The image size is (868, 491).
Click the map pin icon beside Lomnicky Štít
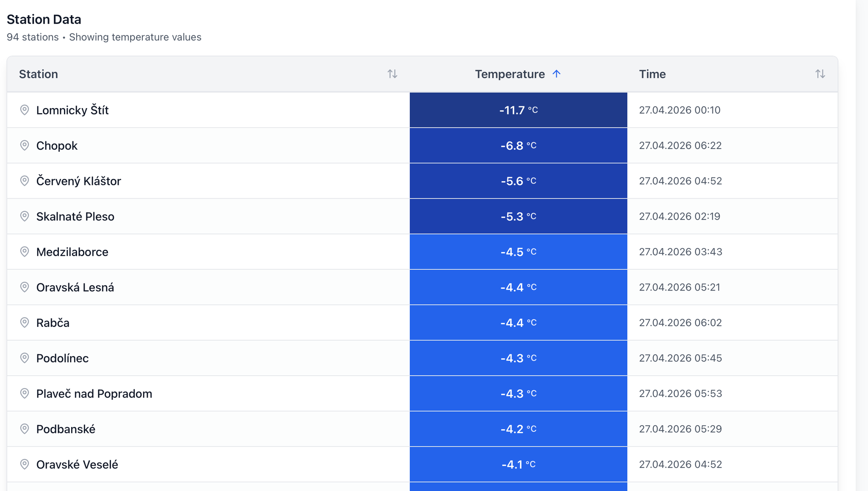tap(25, 110)
